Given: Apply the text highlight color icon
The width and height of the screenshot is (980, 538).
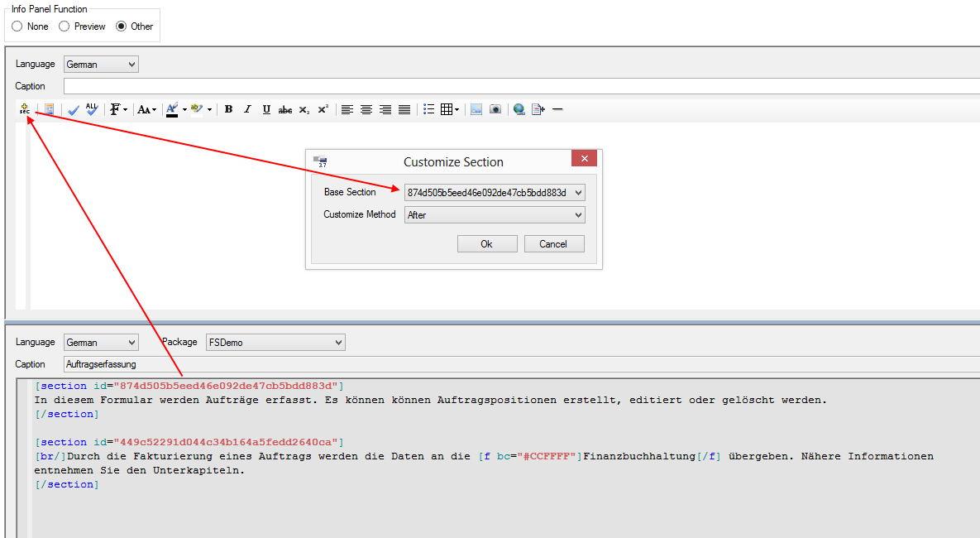Looking at the screenshot, I should [198, 109].
